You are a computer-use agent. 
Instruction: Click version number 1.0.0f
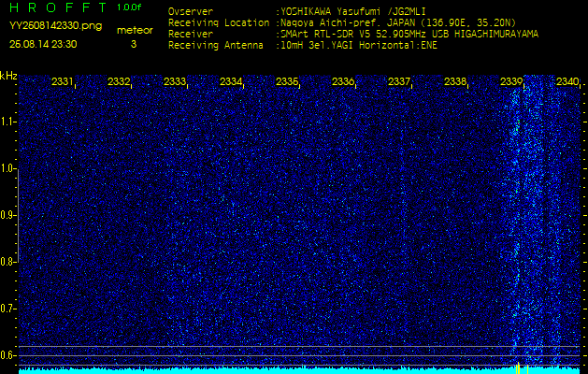(x=129, y=7)
